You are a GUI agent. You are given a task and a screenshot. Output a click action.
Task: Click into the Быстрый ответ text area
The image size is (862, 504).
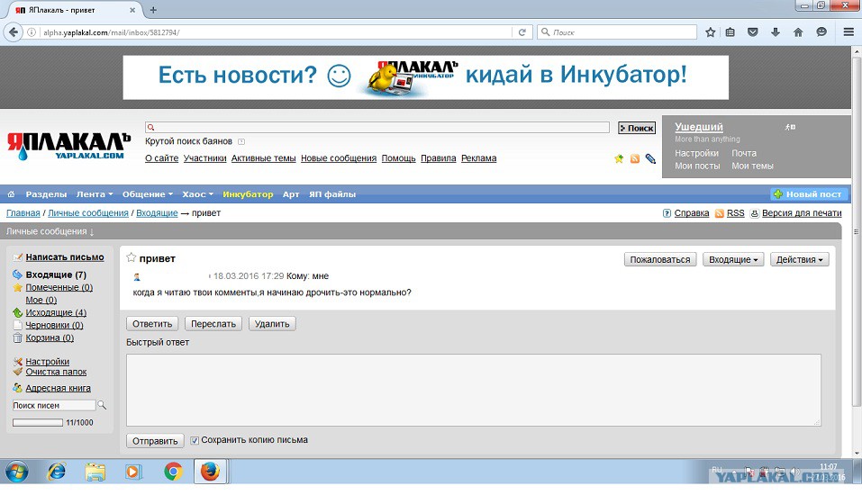pyautogui.click(x=473, y=390)
